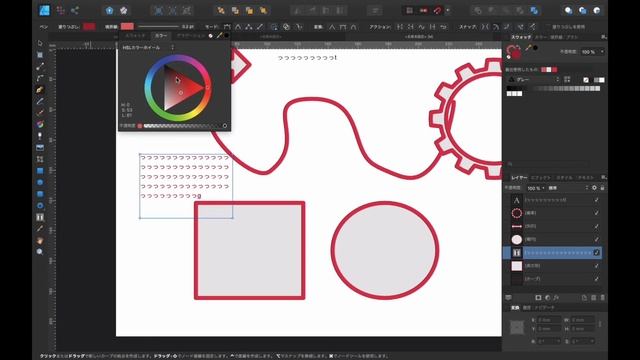Select the Pencil tool
The height and width of the screenshot is (360, 640).
click(x=40, y=101)
